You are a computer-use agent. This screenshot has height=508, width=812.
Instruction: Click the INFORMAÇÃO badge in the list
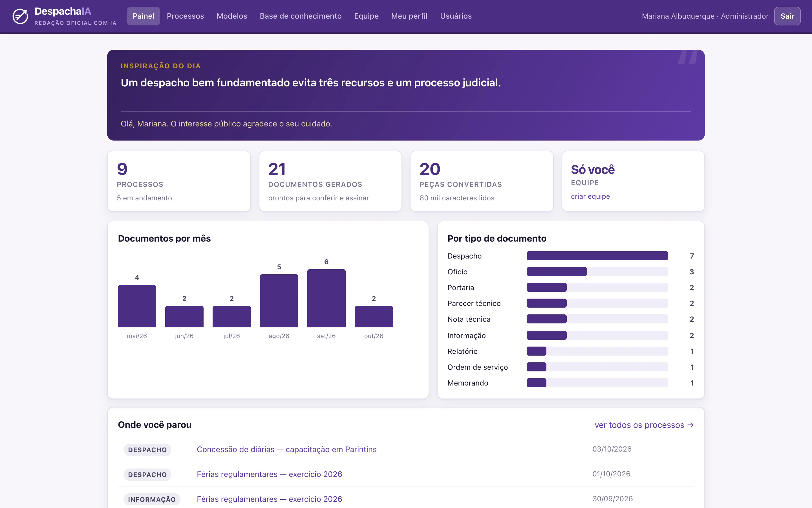[x=152, y=500]
